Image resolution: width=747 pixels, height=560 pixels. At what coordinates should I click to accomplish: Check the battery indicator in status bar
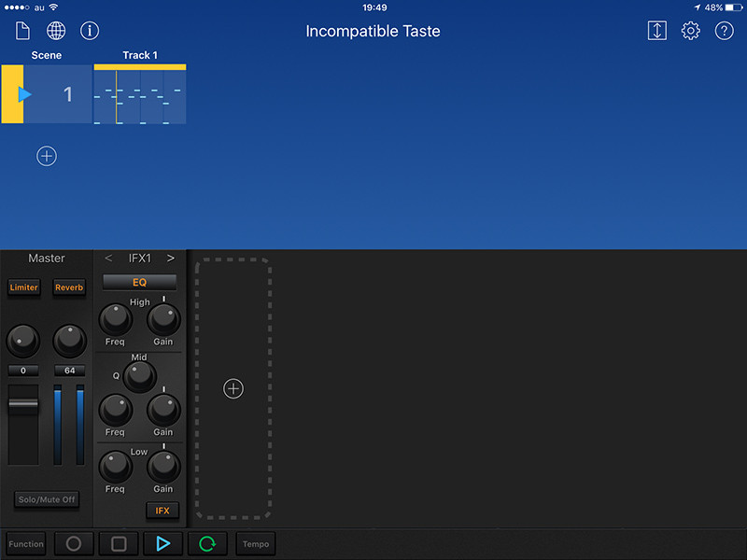[733, 7]
